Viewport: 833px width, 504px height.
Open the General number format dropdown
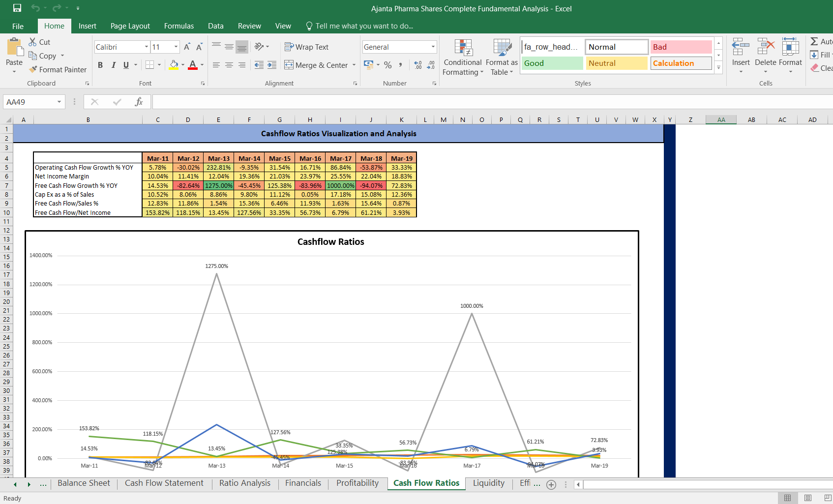433,47
